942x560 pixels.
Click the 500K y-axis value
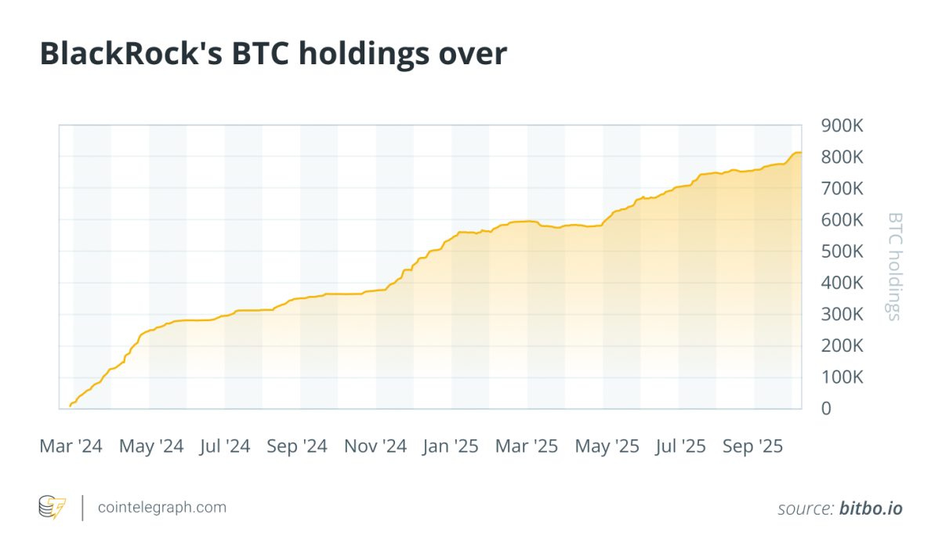click(842, 251)
